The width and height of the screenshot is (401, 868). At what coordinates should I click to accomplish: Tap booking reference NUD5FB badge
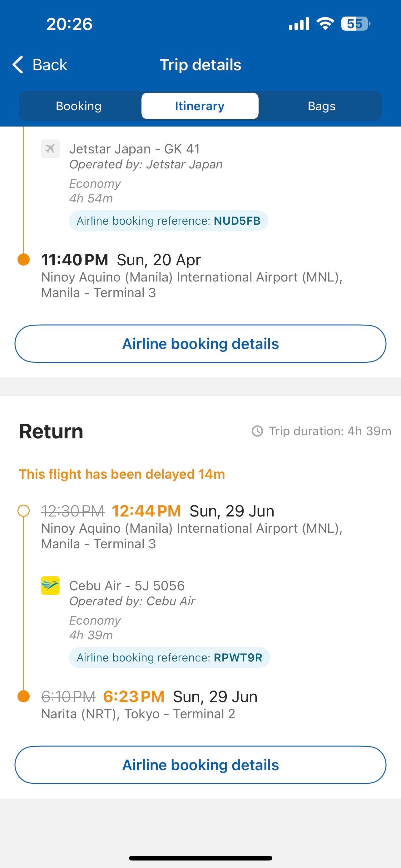169,221
